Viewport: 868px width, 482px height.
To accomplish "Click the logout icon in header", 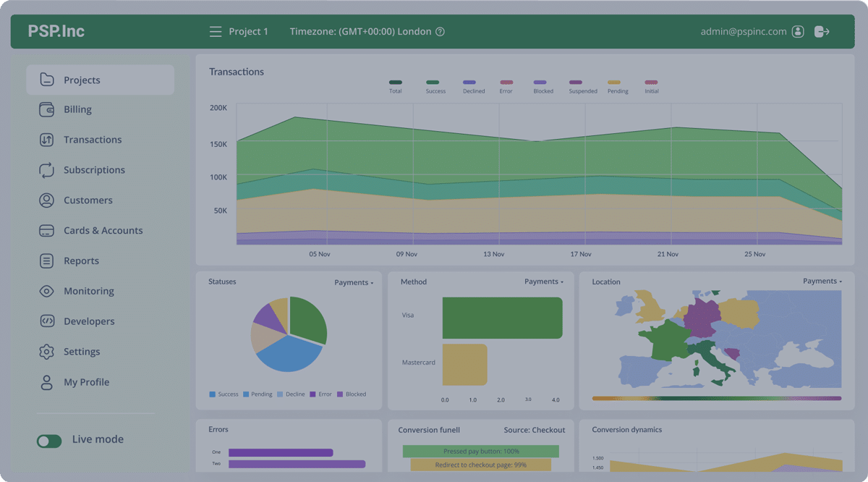I will point(821,32).
